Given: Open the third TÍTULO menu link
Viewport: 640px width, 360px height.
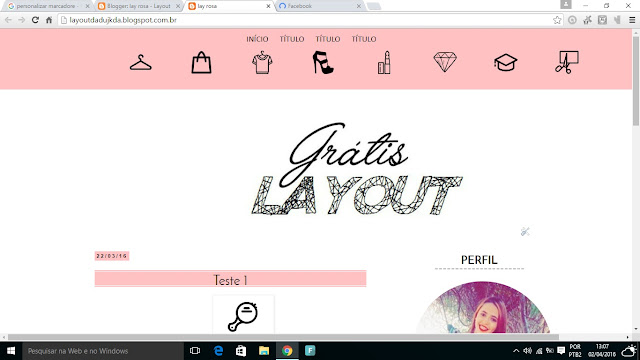Looking at the screenshot, I should click(x=364, y=39).
